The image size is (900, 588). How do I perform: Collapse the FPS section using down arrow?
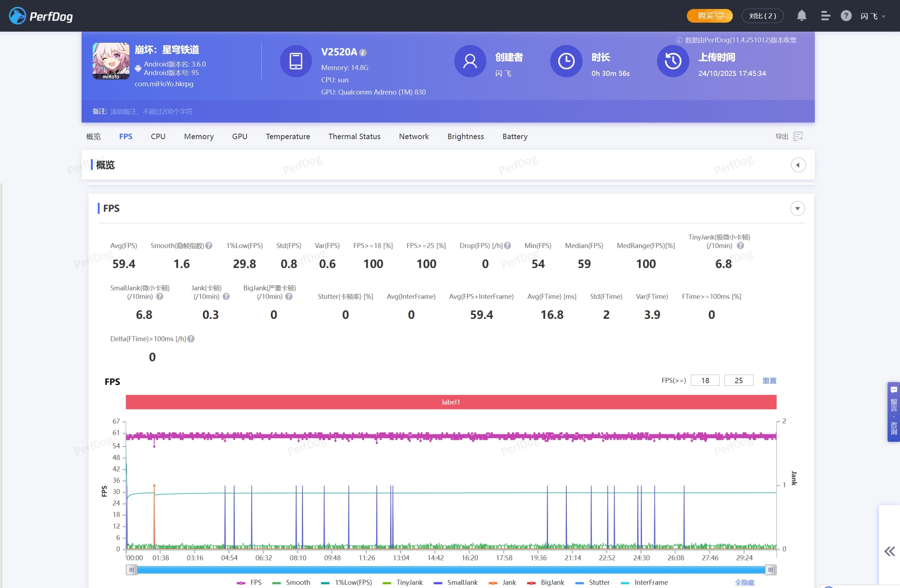(797, 208)
